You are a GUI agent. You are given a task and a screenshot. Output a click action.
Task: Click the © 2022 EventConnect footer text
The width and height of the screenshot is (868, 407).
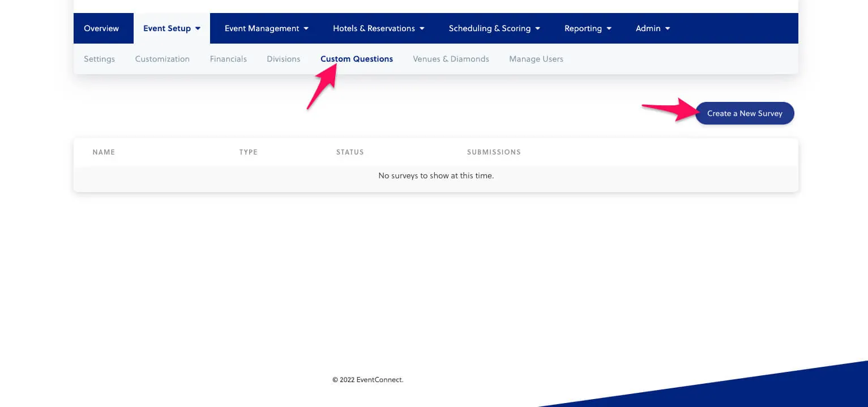pyautogui.click(x=368, y=380)
